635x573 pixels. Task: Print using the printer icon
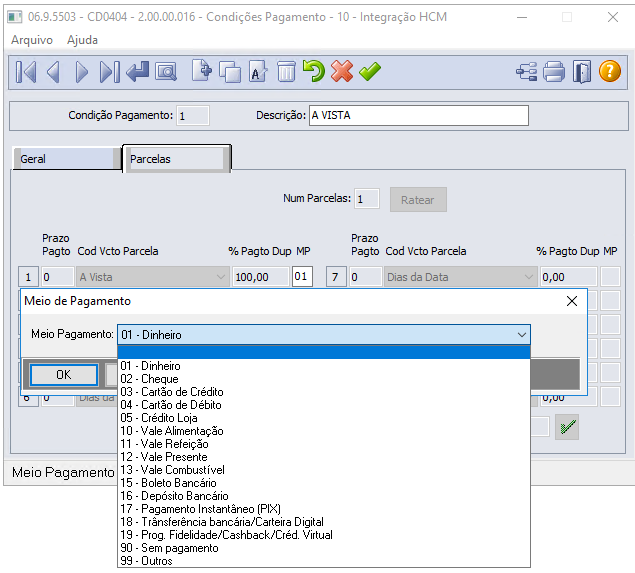point(554,72)
